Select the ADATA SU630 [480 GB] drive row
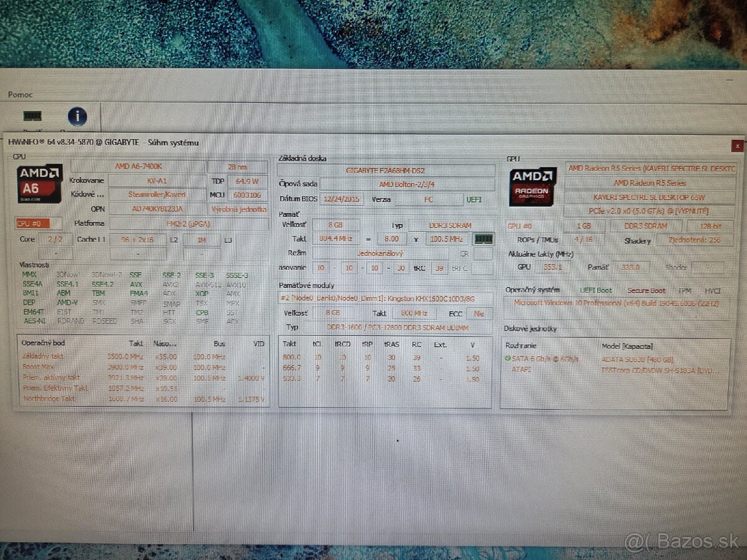 coord(616,359)
